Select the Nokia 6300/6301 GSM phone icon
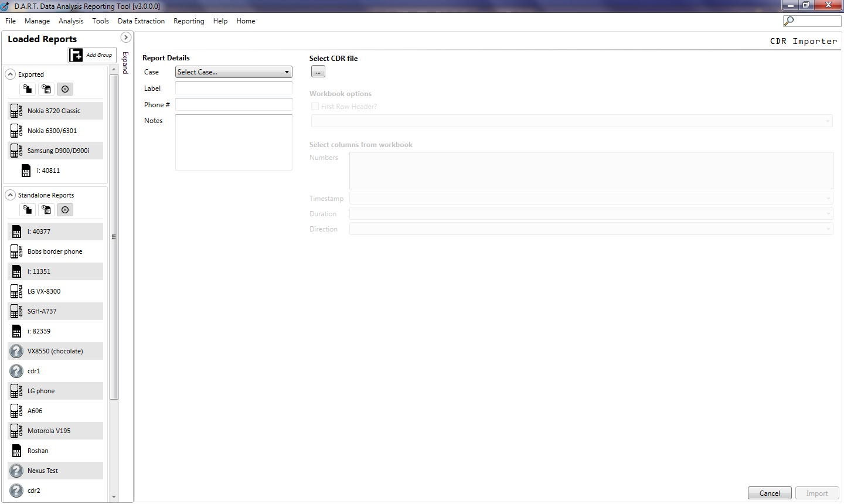Viewport: 844px width, 504px height. pyautogui.click(x=16, y=131)
